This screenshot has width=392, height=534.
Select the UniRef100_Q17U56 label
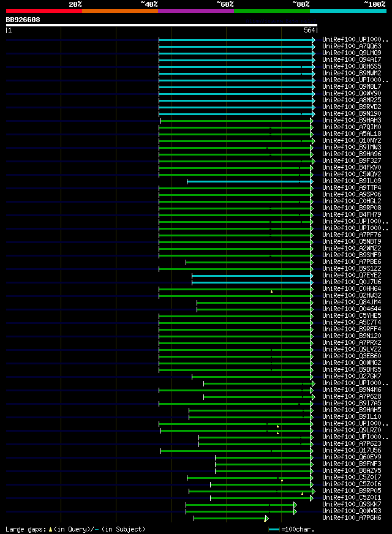click(x=352, y=451)
